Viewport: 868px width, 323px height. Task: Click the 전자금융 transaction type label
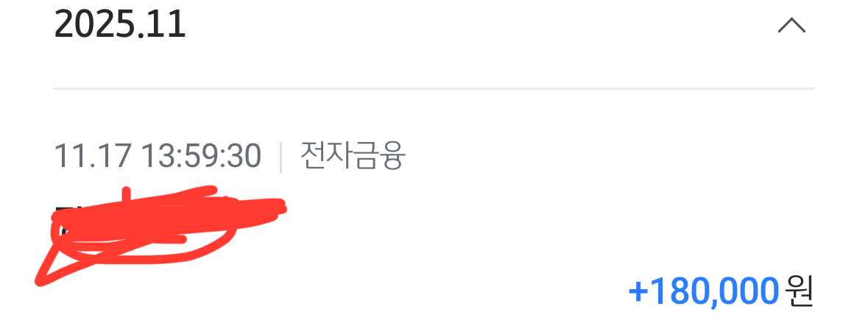coord(353,155)
